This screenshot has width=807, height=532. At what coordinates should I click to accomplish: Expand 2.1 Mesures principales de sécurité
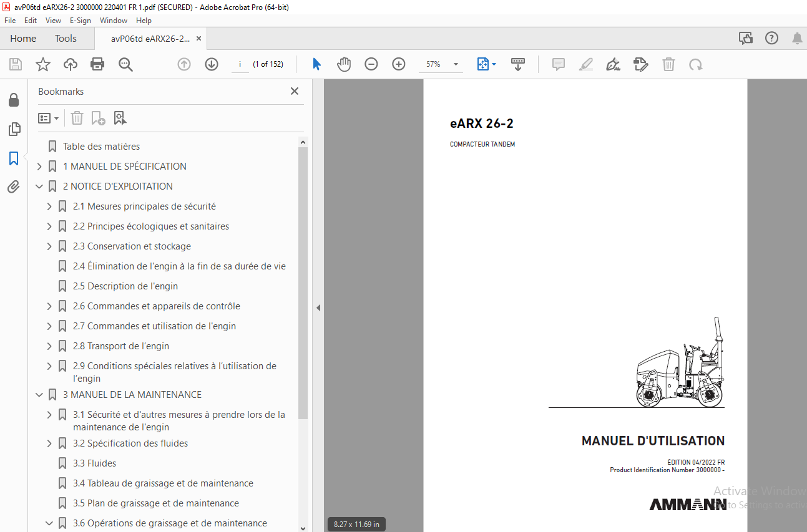[49, 206]
